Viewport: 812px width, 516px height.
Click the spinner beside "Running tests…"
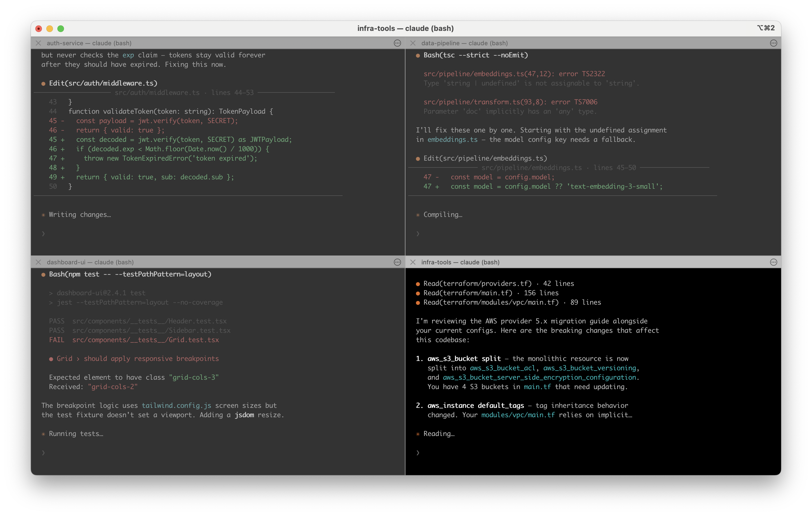pos(43,434)
